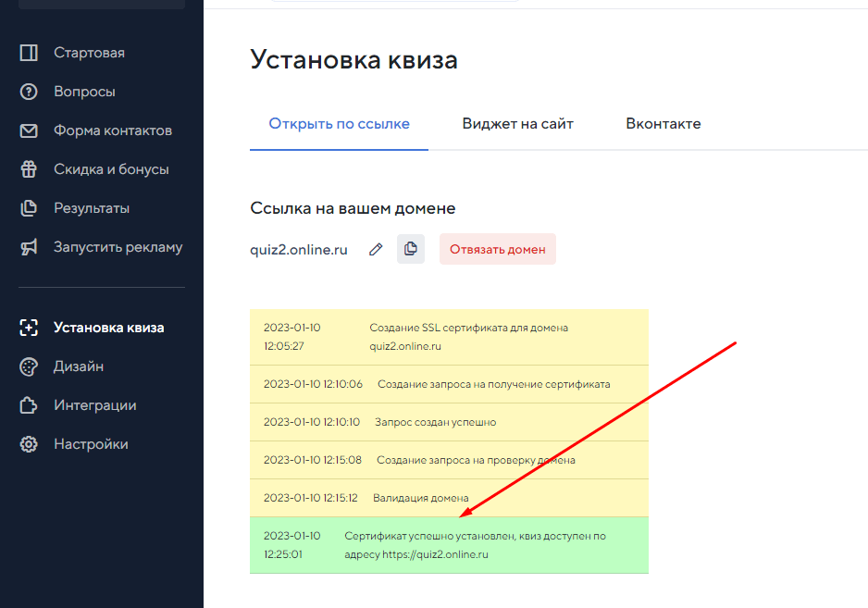868x608 pixels.
Task: Select Запустить рекламу in sidebar
Action: point(118,247)
